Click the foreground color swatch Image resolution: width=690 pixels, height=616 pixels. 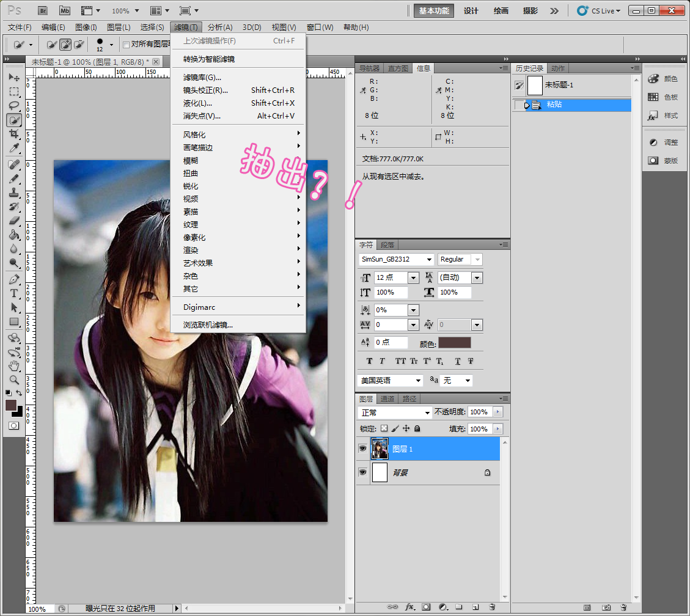(11, 405)
